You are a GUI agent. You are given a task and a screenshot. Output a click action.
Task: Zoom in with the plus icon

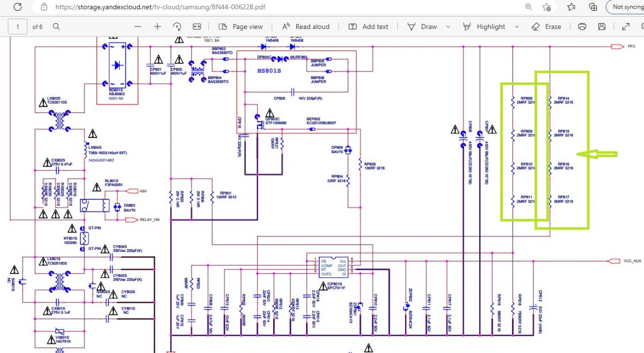tap(157, 26)
